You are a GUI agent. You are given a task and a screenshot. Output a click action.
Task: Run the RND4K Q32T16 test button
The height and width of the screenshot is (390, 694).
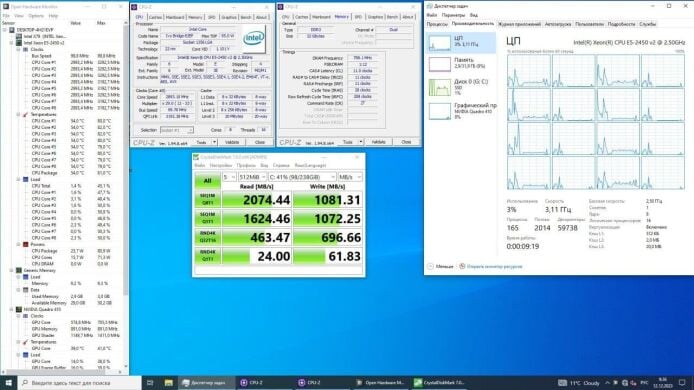click(208, 237)
